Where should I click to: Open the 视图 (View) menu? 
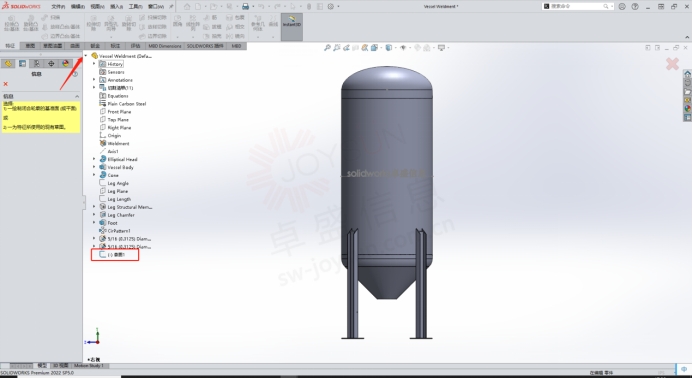click(x=97, y=6)
